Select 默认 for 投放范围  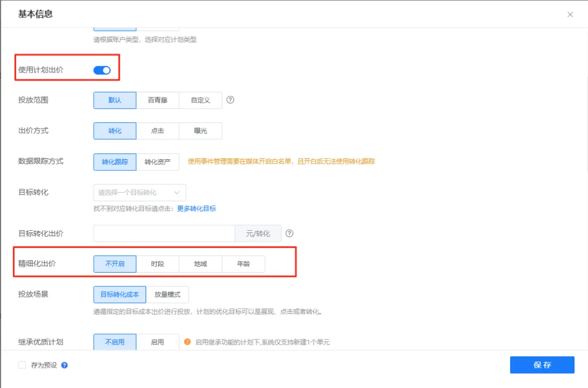click(x=115, y=100)
